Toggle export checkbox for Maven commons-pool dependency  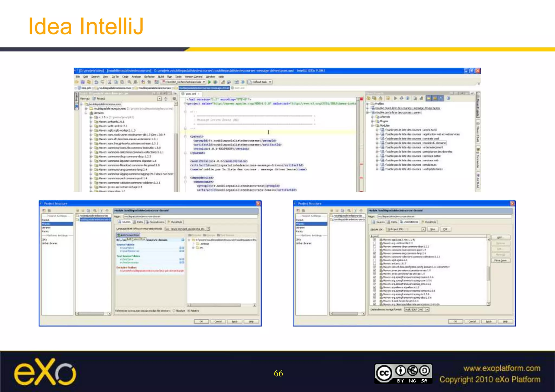pyautogui.click(x=375, y=250)
